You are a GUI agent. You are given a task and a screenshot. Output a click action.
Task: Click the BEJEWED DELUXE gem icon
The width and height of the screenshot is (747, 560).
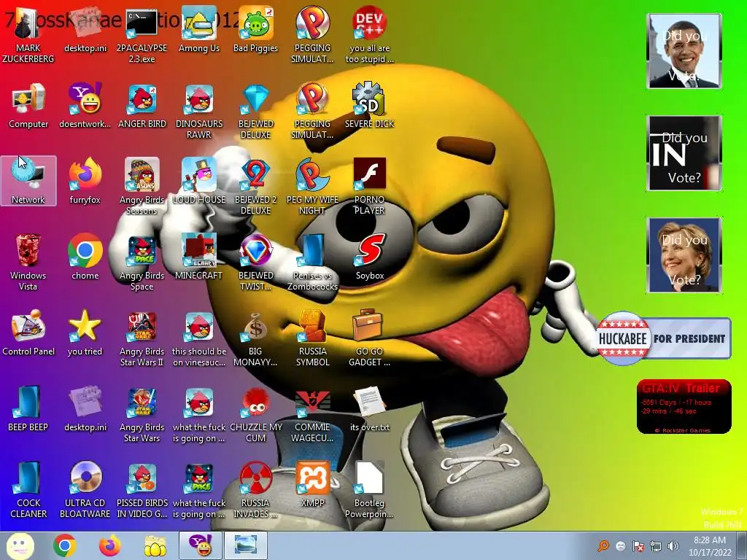255,111
